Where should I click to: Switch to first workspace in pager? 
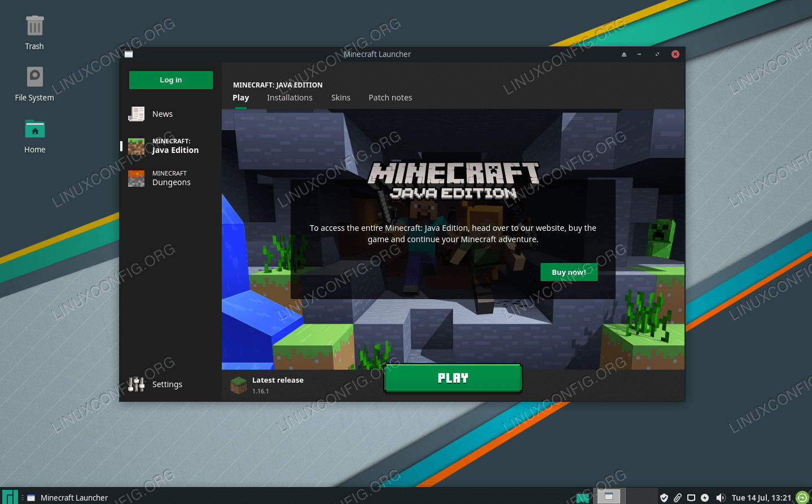pyautogui.click(x=609, y=496)
